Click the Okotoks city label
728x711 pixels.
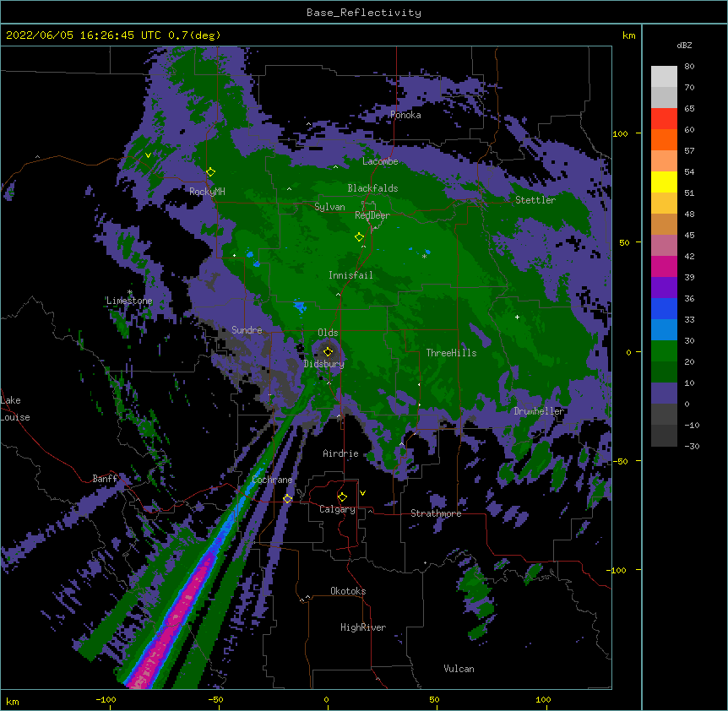tap(348, 591)
